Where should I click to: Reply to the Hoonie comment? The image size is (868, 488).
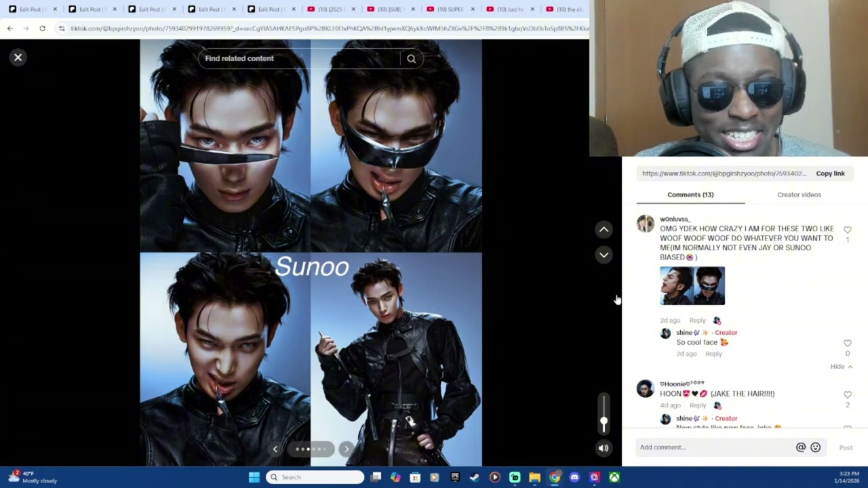pyautogui.click(x=697, y=405)
